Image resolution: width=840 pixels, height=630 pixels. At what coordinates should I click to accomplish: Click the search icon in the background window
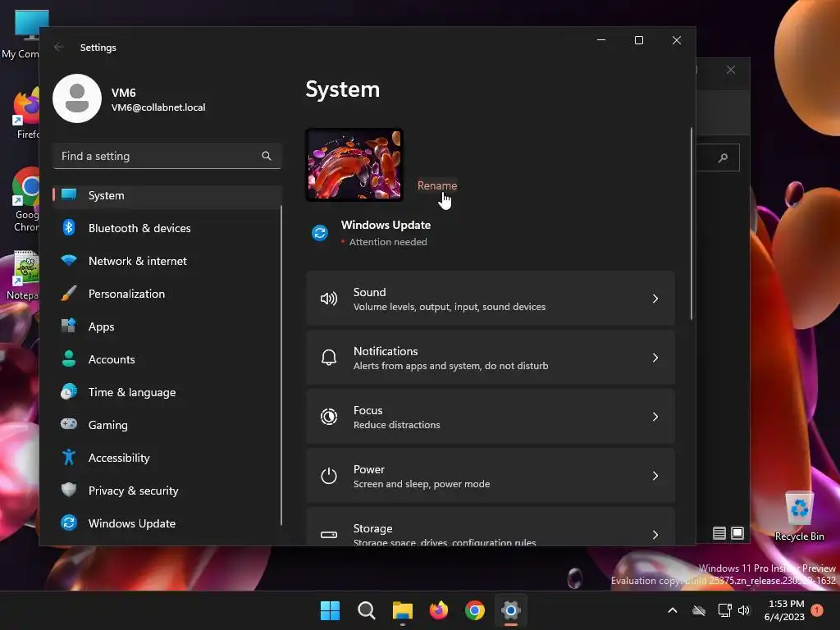724,157
